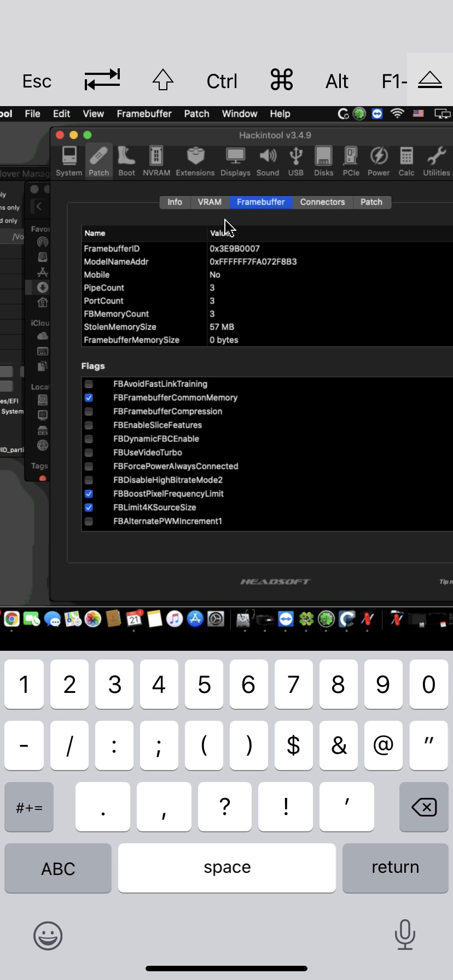Enable FBForcePowerAlwaysConnected flag

click(x=89, y=466)
